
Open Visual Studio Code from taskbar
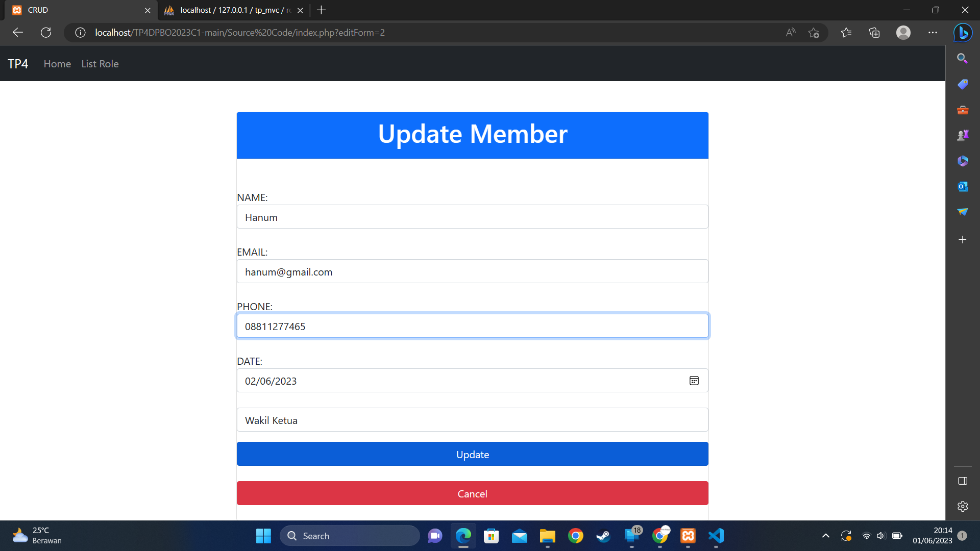[x=716, y=536]
